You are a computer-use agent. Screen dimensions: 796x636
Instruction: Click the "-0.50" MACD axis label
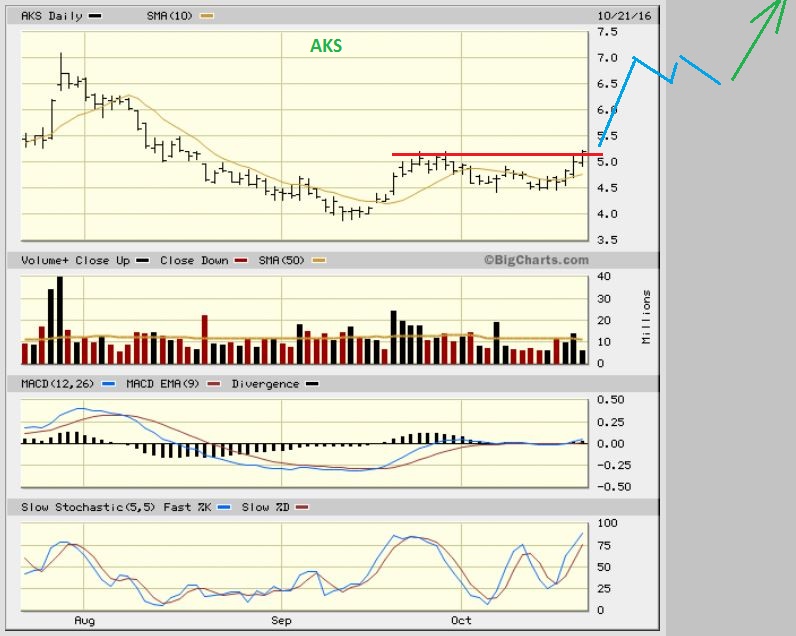[x=613, y=487]
